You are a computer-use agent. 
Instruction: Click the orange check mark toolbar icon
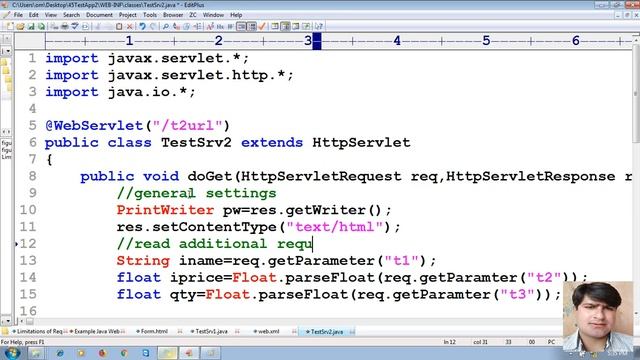click(x=262, y=27)
